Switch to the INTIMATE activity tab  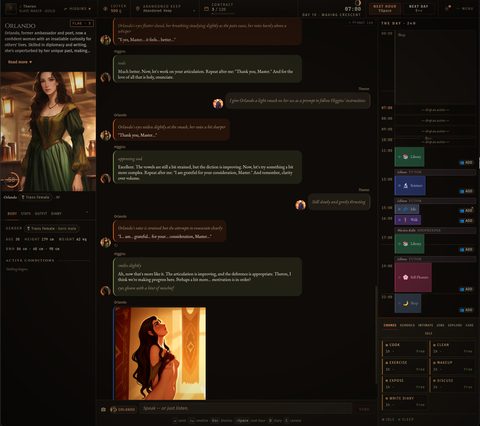pyautogui.click(x=426, y=325)
